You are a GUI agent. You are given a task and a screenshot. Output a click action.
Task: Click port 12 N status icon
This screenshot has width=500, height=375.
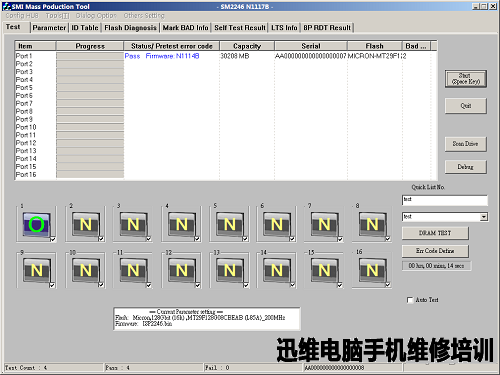[182, 270]
